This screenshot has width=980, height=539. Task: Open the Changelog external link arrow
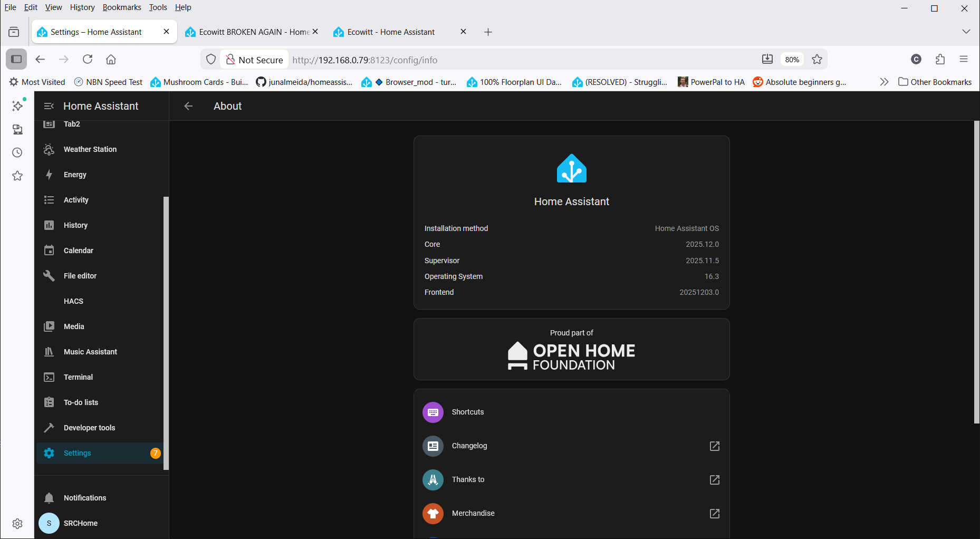click(x=715, y=446)
